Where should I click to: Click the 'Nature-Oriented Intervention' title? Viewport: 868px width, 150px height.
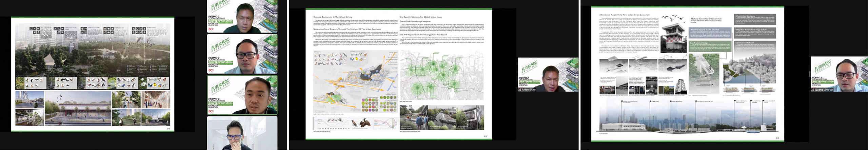[x=706, y=19]
